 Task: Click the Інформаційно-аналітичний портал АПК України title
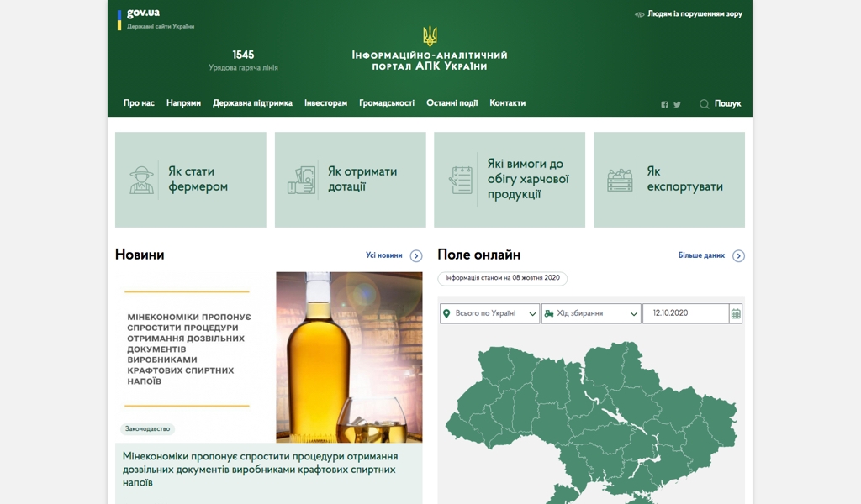click(430, 60)
